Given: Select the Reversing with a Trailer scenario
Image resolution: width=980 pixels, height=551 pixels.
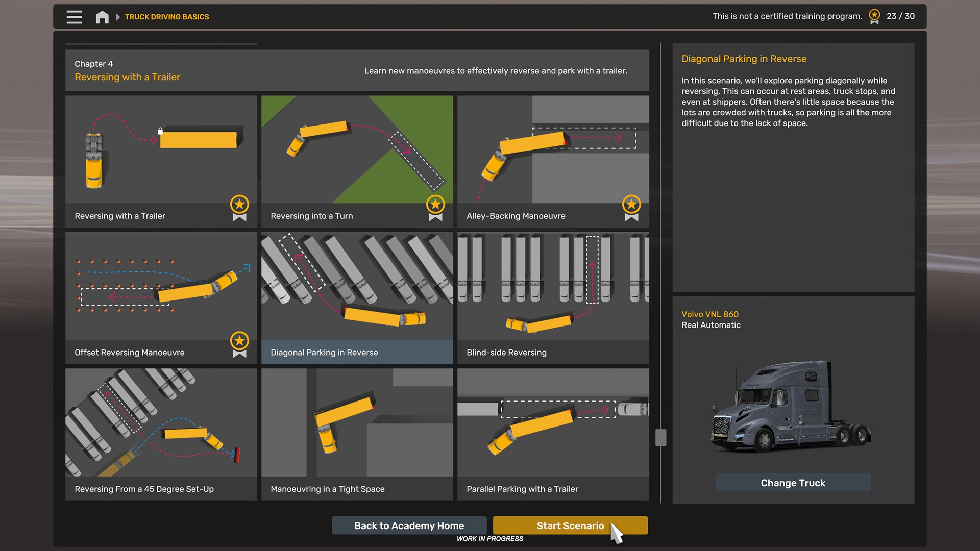Looking at the screenshot, I should (x=161, y=161).
